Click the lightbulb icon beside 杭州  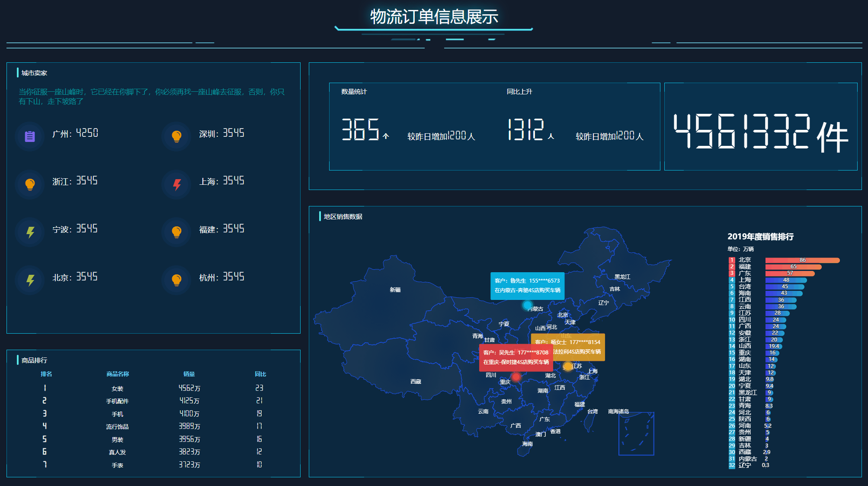tap(176, 280)
